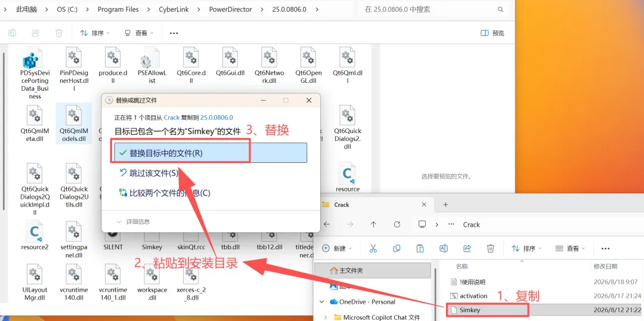Select the Qt6QuickDialogs2Utils.dll file
The image size is (644, 321).
point(74,185)
